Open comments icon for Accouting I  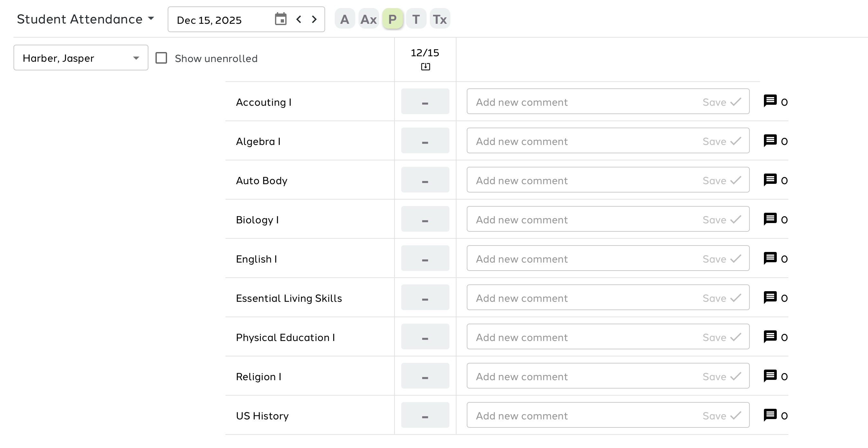[x=770, y=101]
